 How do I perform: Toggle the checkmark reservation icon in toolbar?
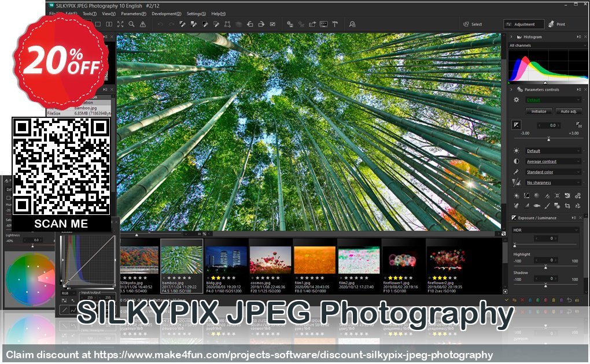(x=272, y=24)
